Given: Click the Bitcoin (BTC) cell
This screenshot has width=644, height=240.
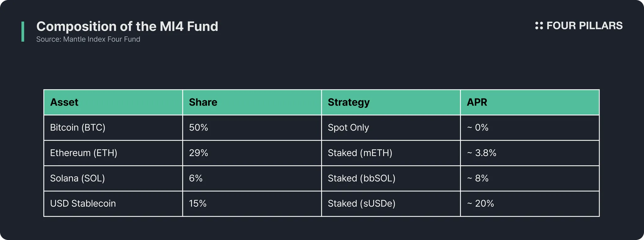Looking at the screenshot, I should pos(78,127).
